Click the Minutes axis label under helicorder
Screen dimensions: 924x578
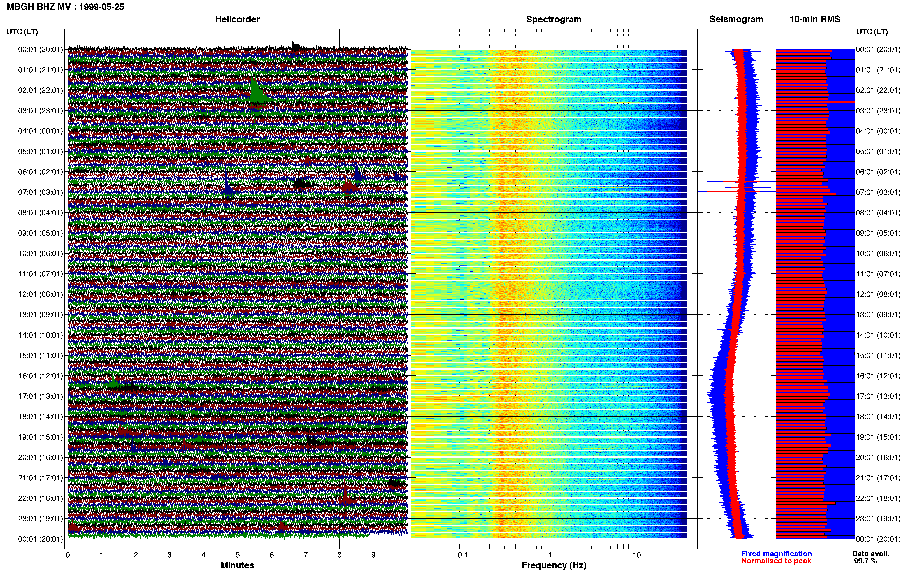click(x=237, y=565)
